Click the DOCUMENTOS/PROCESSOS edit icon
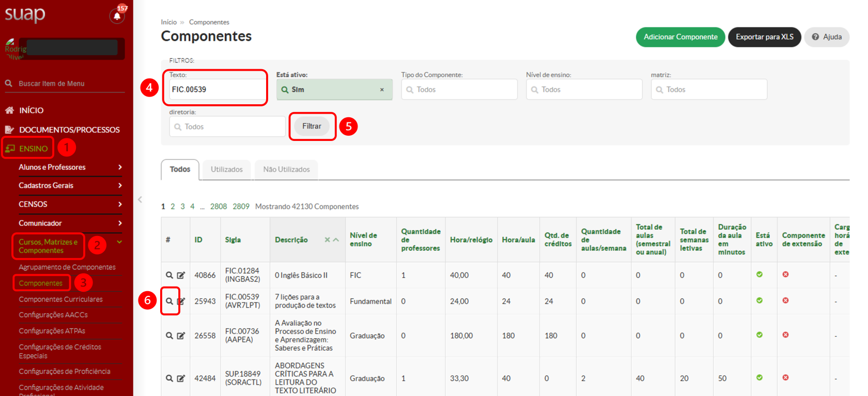The image size is (868, 396). (x=9, y=130)
